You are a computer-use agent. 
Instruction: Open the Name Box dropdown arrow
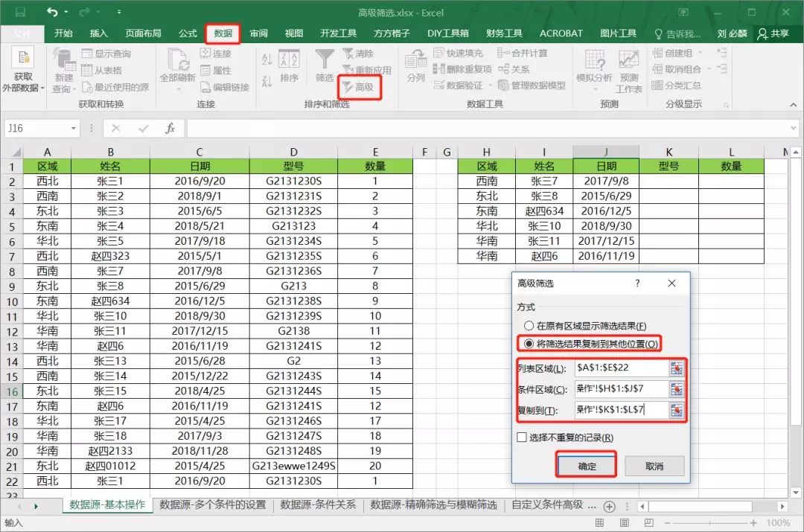coord(74,128)
